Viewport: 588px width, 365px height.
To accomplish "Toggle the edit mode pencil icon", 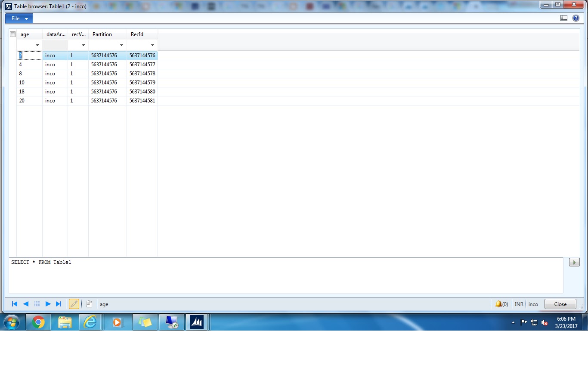I will pyautogui.click(x=74, y=304).
